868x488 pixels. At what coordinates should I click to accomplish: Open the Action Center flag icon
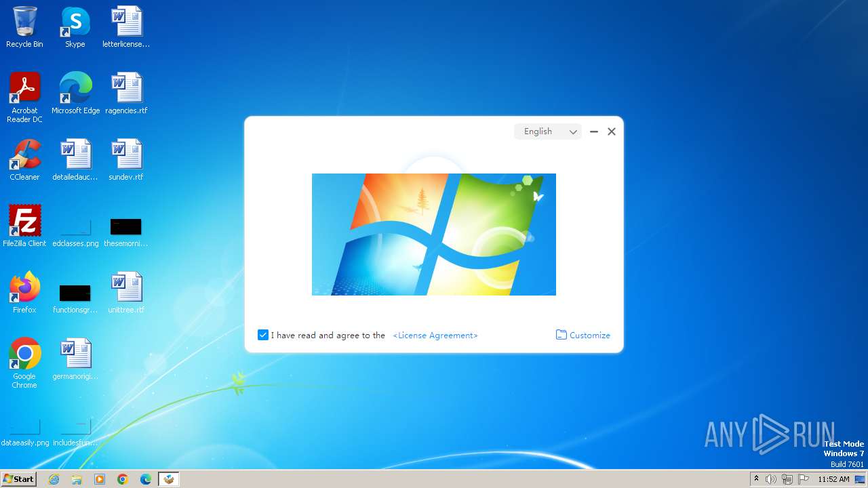(804, 479)
